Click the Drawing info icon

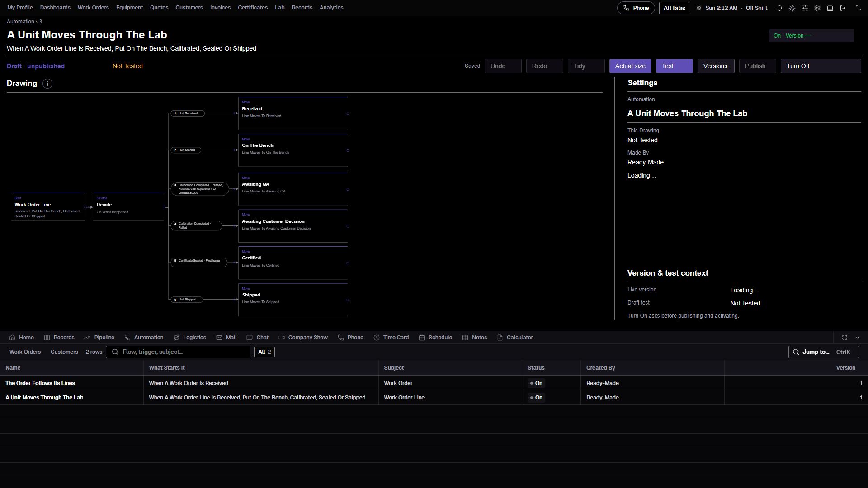pyautogui.click(x=47, y=84)
